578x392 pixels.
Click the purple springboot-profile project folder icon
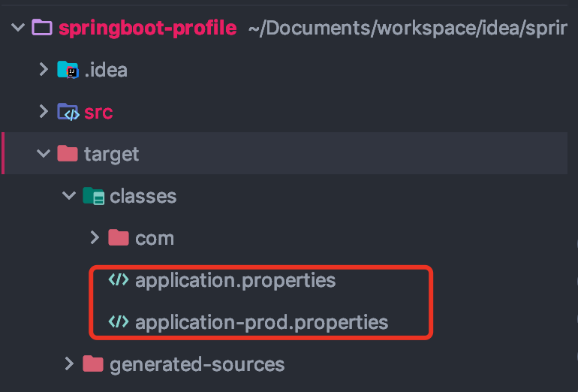[42, 29]
